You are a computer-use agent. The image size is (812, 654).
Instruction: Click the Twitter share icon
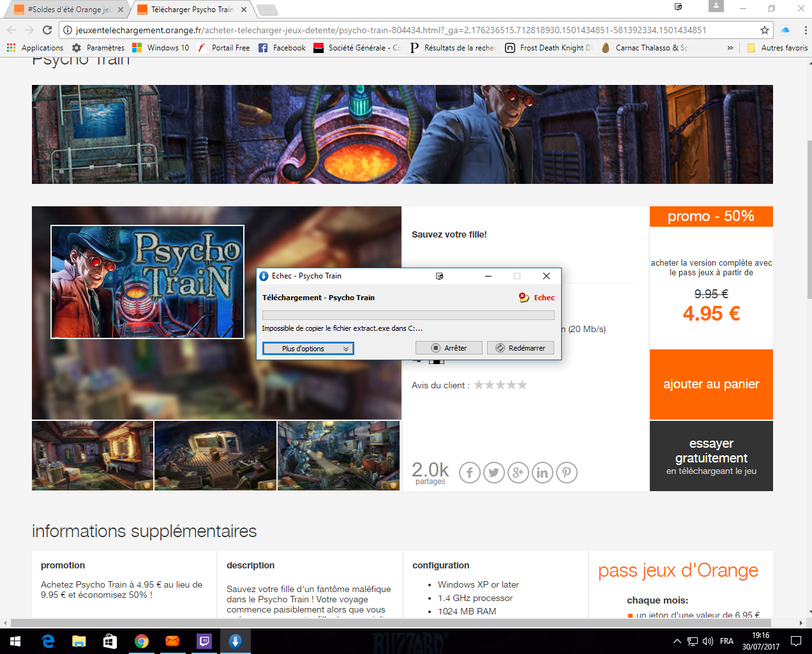(x=493, y=473)
